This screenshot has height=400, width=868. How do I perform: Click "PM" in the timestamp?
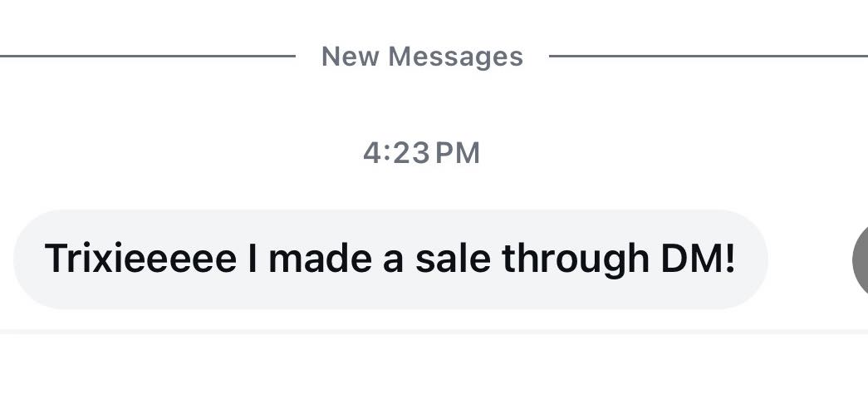458,153
